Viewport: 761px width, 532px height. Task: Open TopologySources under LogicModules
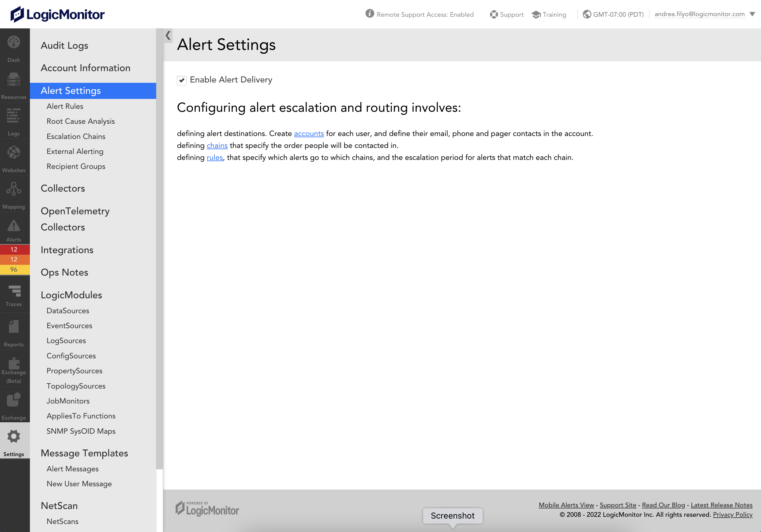pos(76,386)
